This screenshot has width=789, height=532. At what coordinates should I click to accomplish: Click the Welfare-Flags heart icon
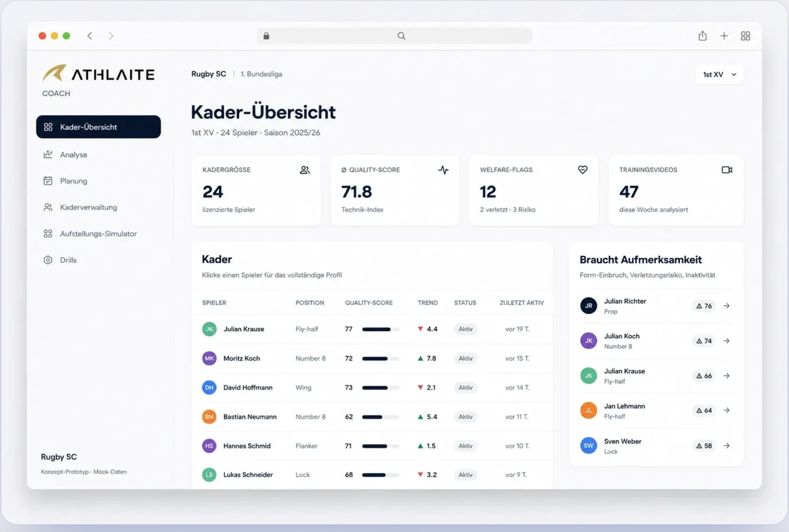(x=583, y=169)
